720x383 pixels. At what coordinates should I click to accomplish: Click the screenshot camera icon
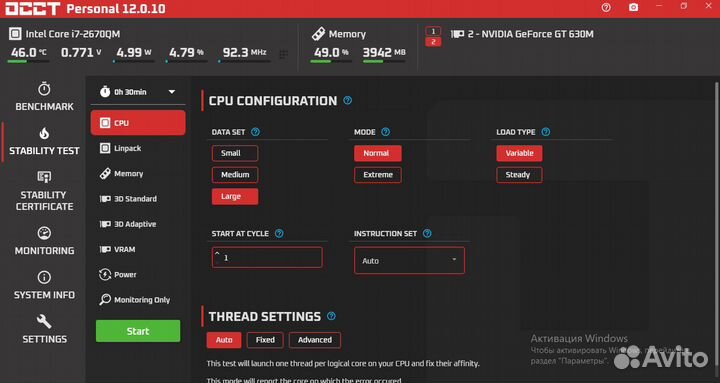[633, 8]
